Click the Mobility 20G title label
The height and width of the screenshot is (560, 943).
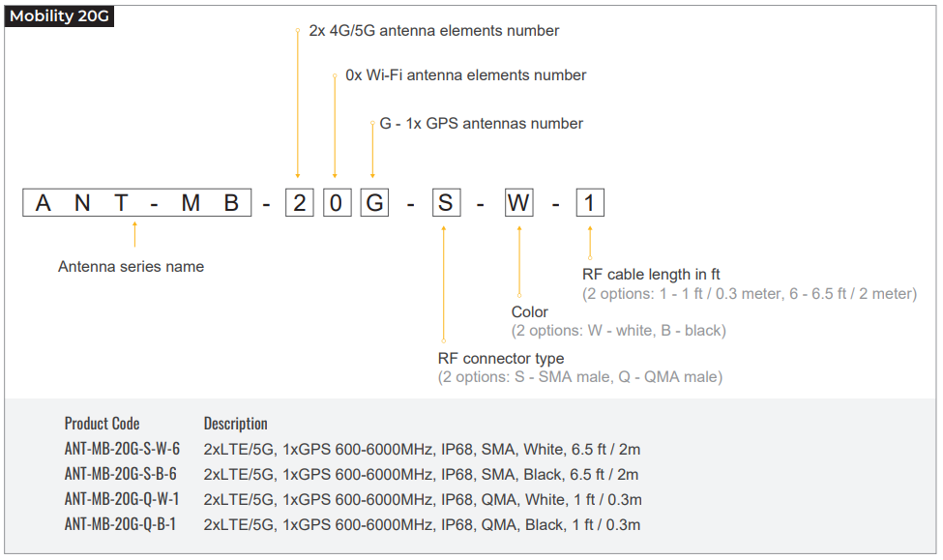[59, 16]
